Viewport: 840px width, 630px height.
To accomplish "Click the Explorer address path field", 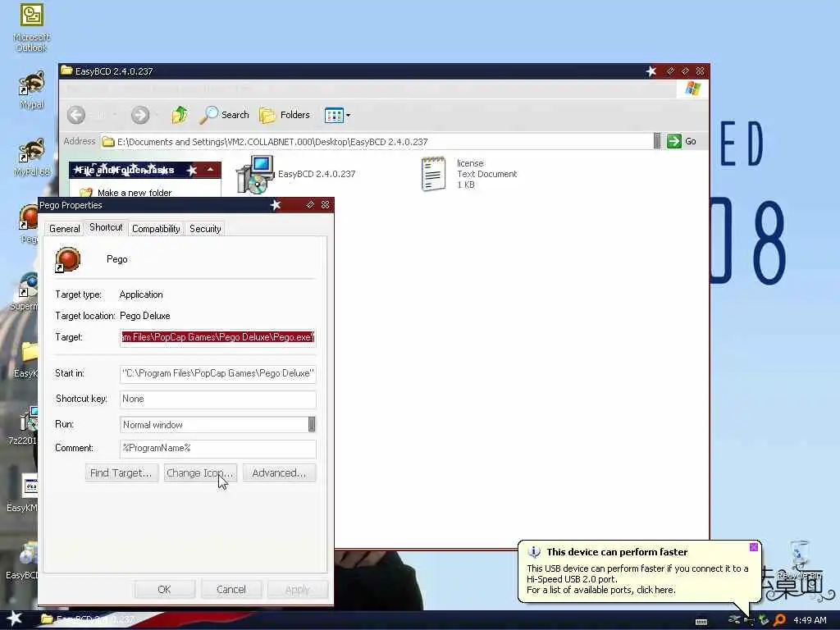I will (377, 141).
